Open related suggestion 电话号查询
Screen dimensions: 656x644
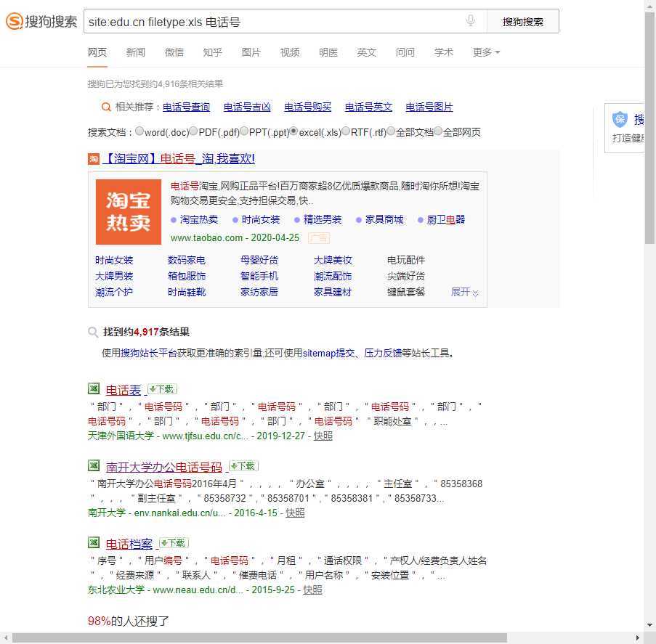[186, 107]
